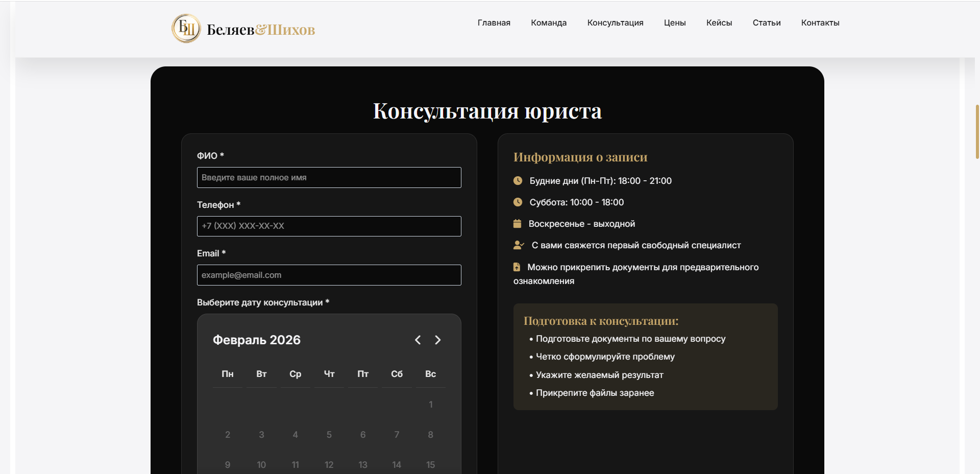Viewport: 980px width, 474px height.
Task: Select February 8 in the calendar
Action: [431, 435]
